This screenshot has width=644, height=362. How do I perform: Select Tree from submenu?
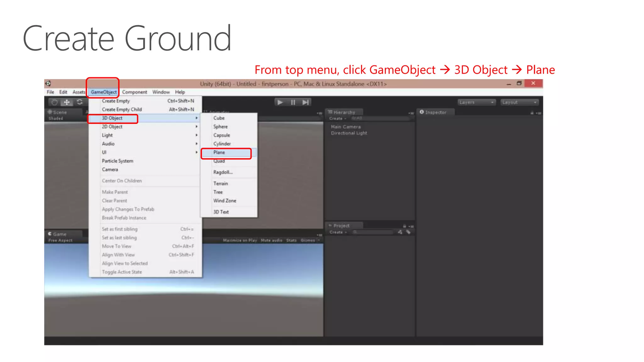tap(229, 192)
